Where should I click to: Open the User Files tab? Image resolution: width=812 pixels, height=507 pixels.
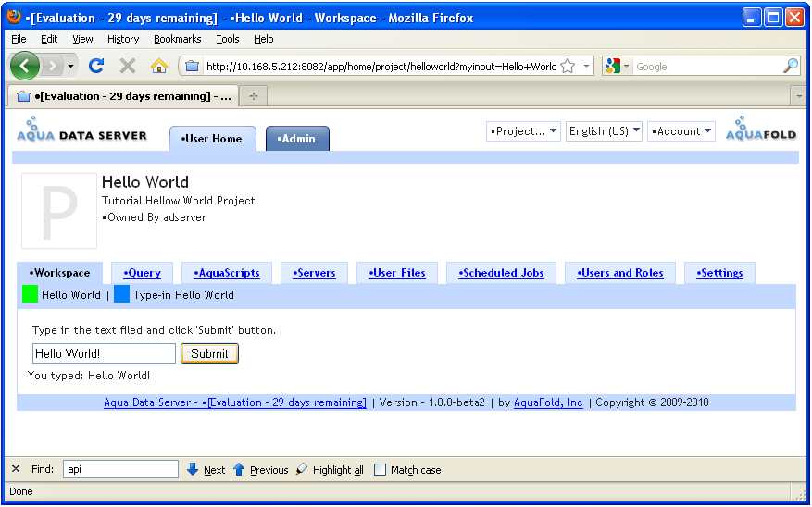(397, 273)
